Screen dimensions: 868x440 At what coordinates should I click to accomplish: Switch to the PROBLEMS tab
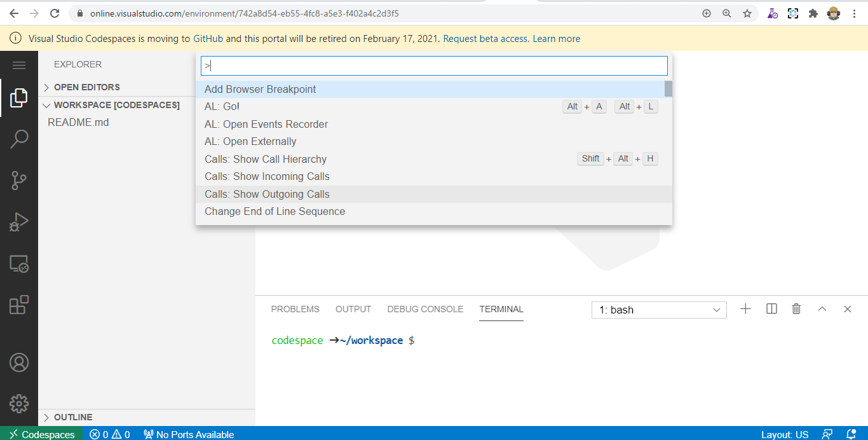(x=295, y=309)
